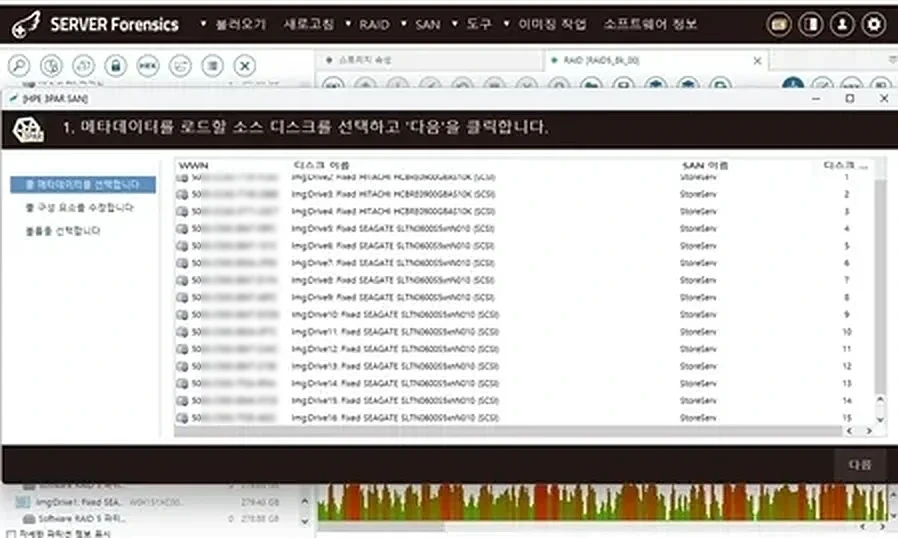This screenshot has width=898, height=538.
Task: Click the background tree scroll-up arrow
Action: click(x=305, y=501)
